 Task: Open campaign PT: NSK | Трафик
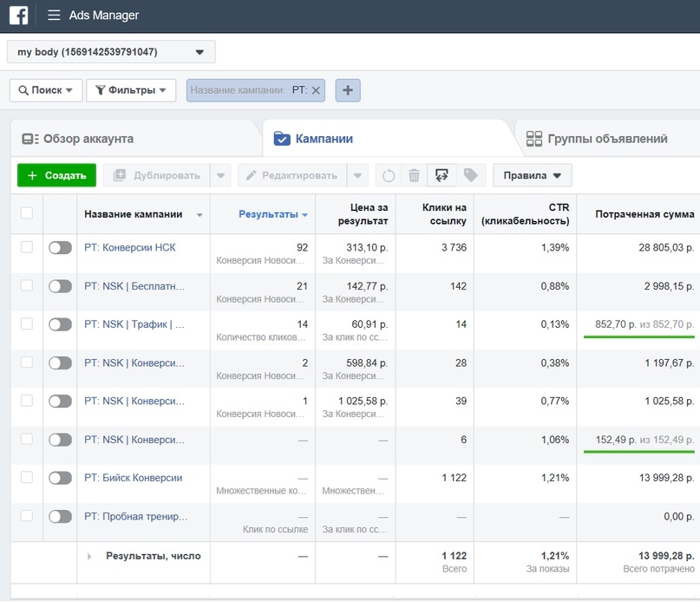(134, 324)
